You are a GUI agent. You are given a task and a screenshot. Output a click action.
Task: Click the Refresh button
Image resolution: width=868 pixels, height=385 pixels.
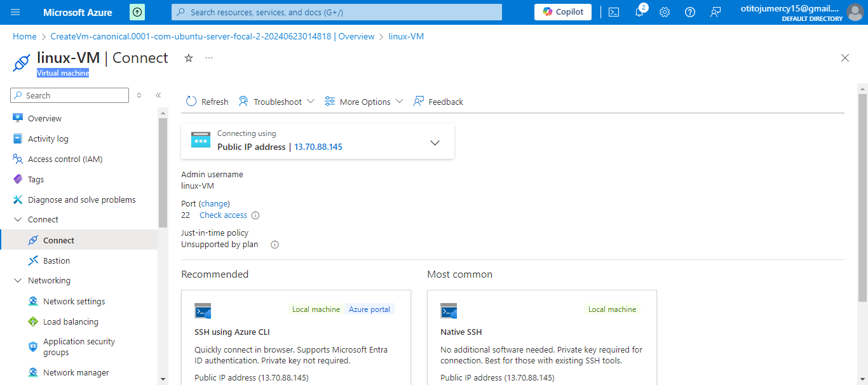(x=207, y=102)
